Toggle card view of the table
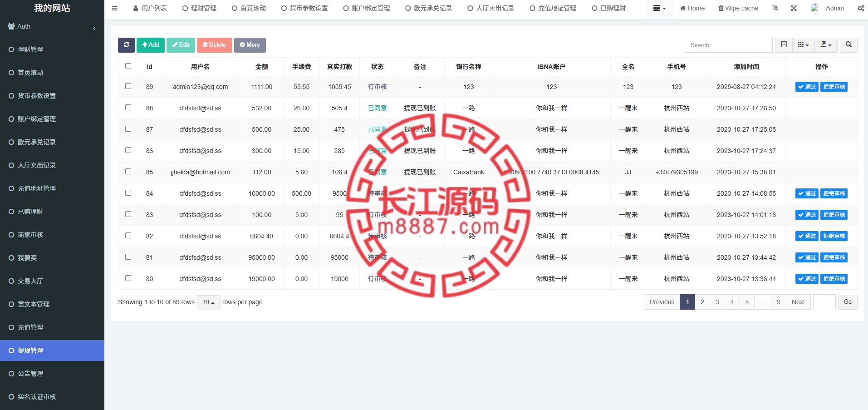Screen dimensions: 868x410 784,45
